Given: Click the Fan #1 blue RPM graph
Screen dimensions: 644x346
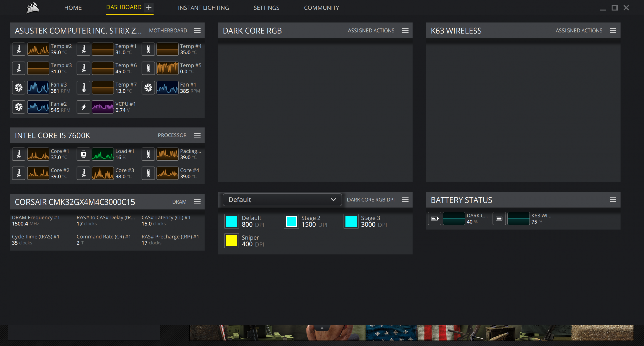Looking at the screenshot, I should [x=167, y=88].
